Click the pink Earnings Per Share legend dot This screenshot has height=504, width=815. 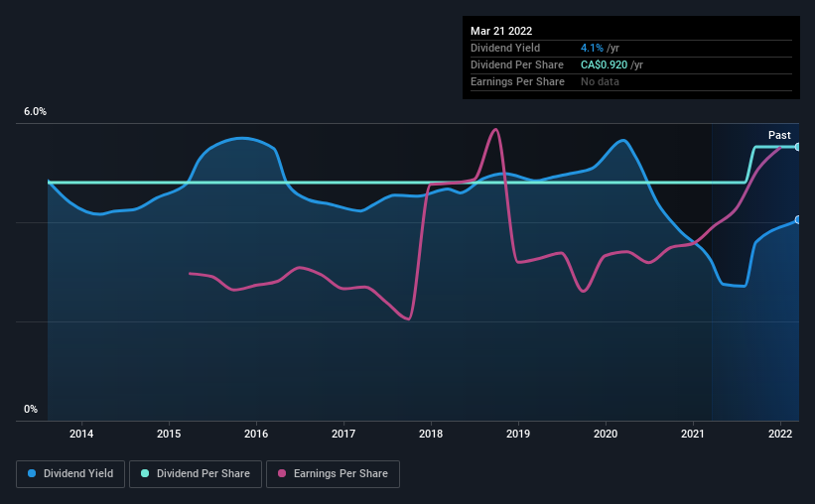(x=282, y=473)
